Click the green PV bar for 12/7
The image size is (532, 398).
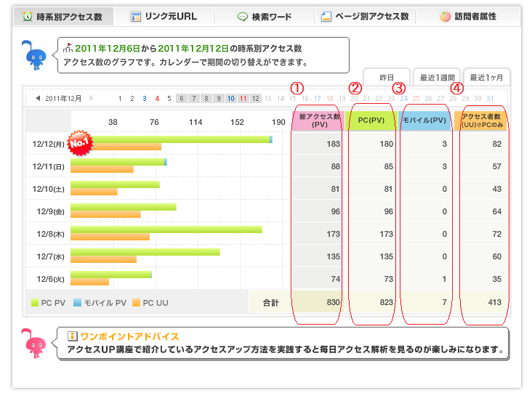pos(145,252)
